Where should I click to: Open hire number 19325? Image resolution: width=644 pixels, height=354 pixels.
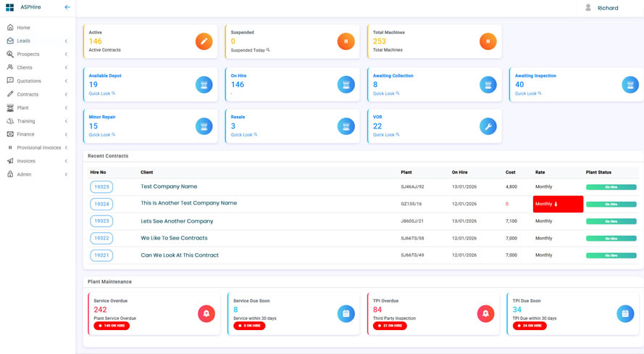point(101,187)
